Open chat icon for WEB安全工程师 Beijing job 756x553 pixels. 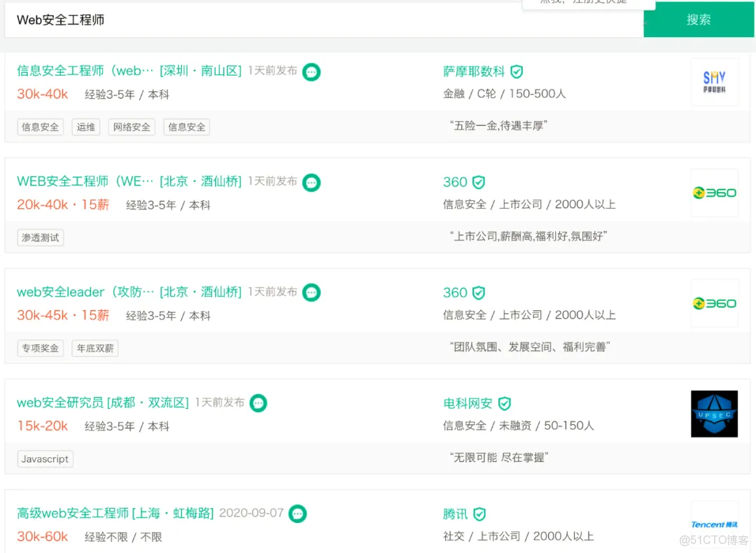(x=311, y=182)
